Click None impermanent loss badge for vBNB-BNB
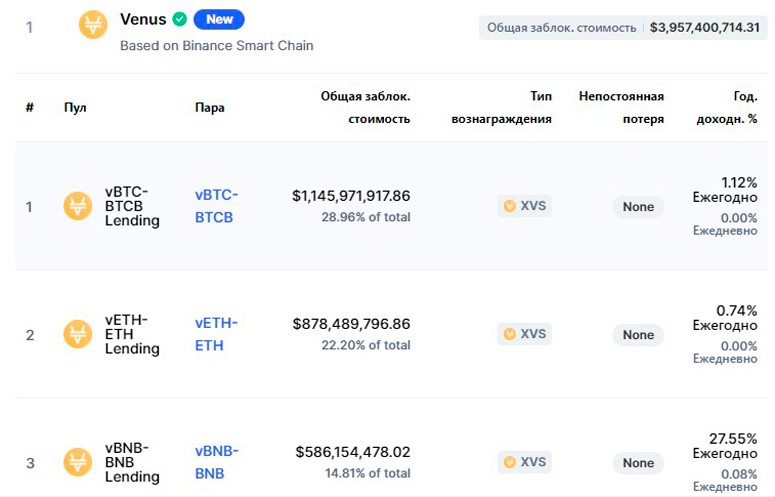775x497 pixels. pyautogui.click(x=638, y=462)
